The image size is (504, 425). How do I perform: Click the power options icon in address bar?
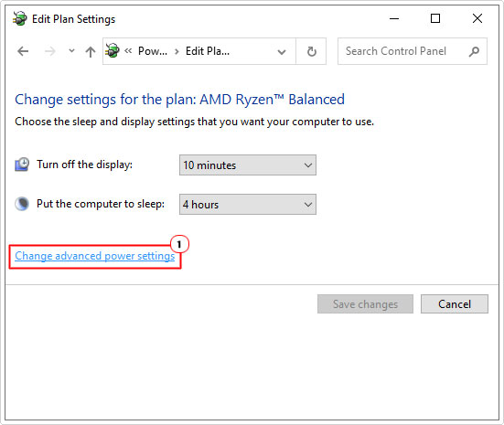[113, 51]
